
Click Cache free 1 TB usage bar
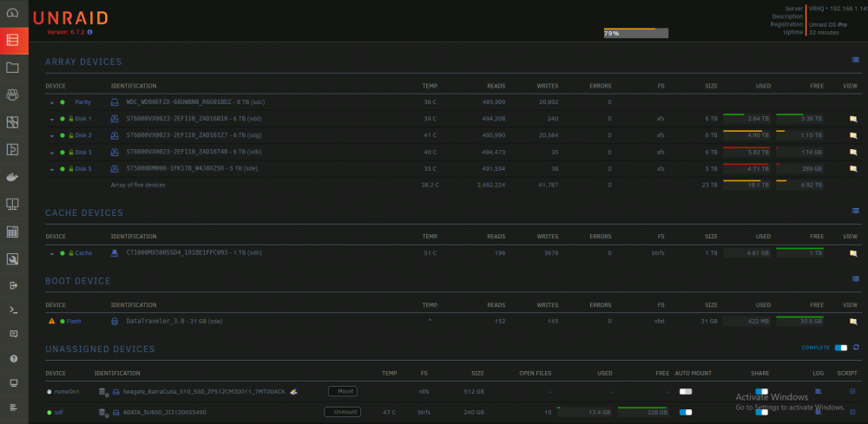tap(799, 253)
